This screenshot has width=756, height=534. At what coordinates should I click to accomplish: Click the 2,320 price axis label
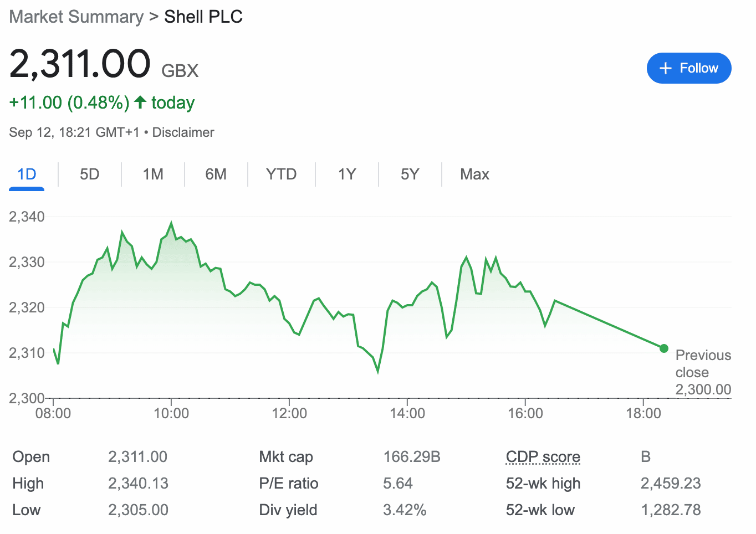[x=27, y=307]
